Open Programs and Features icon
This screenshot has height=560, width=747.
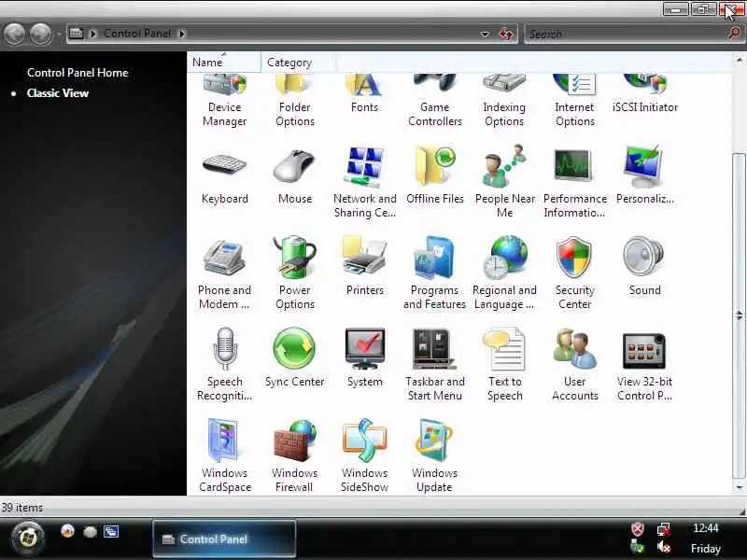pyautogui.click(x=434, y=273)
